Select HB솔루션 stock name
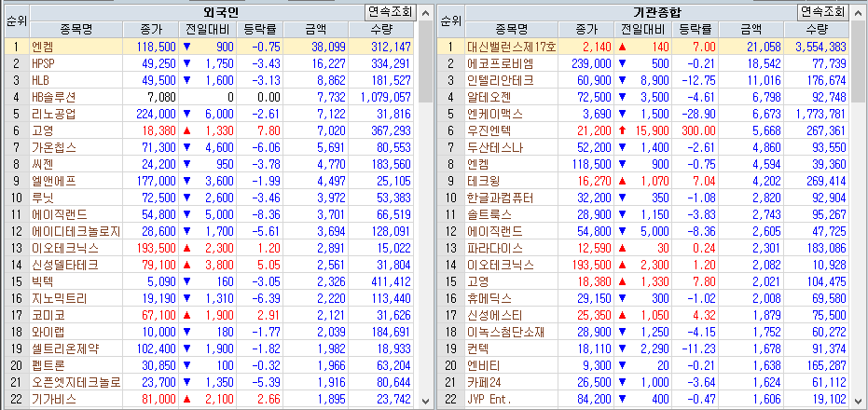This screenshot has height=410, width=868. click(54, 98)
